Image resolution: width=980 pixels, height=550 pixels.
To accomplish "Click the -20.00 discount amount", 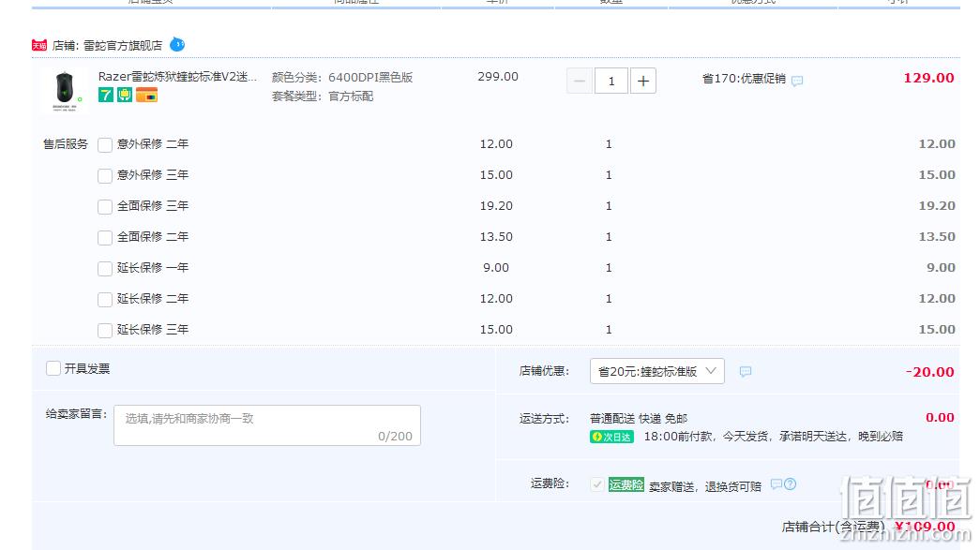I will click(x=929, y=371).
